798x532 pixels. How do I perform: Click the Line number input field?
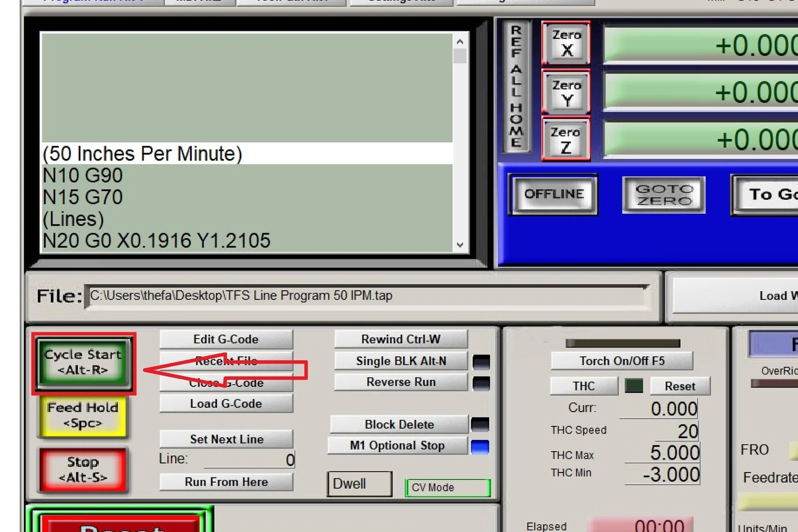pos(249,460)
